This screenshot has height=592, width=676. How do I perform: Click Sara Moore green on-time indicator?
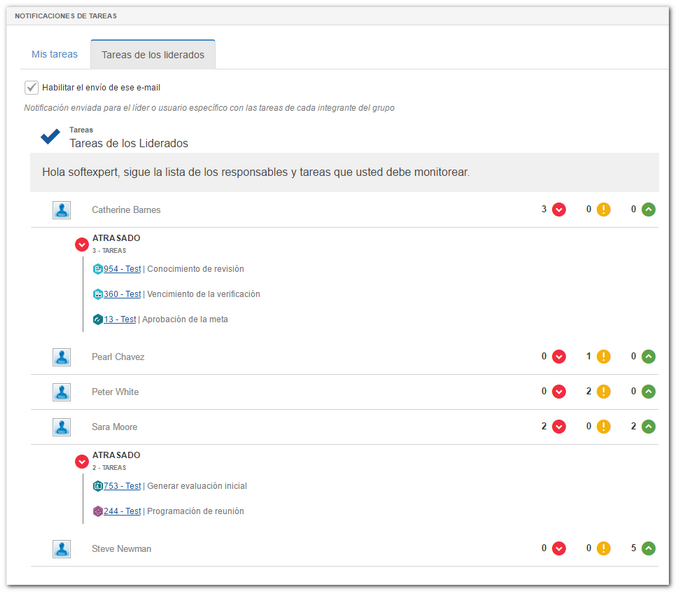(x=648, y=426)
